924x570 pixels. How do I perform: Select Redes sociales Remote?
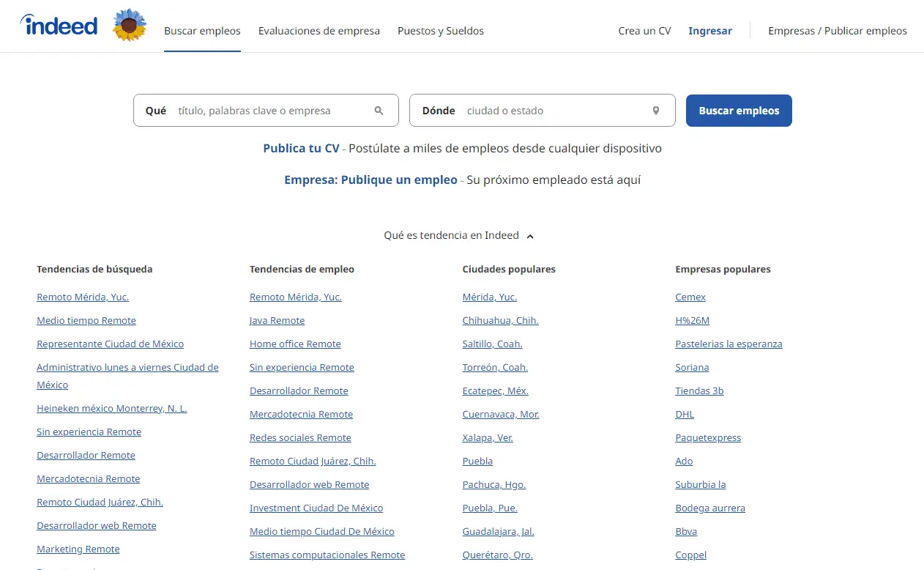[x=300, y=437]
